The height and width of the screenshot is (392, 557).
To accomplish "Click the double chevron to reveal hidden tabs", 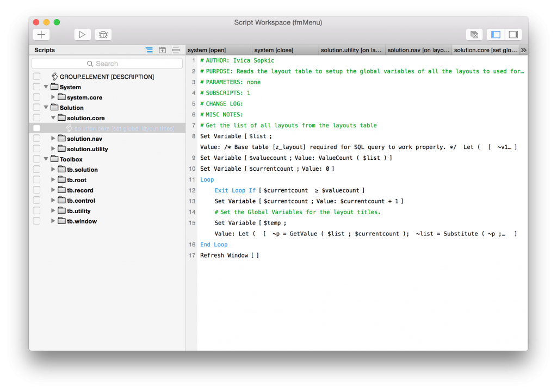I will [x=523, y=49].
